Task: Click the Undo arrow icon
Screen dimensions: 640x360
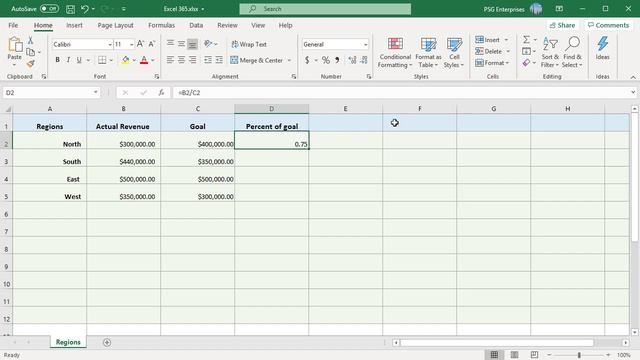Action: (84, 9)
